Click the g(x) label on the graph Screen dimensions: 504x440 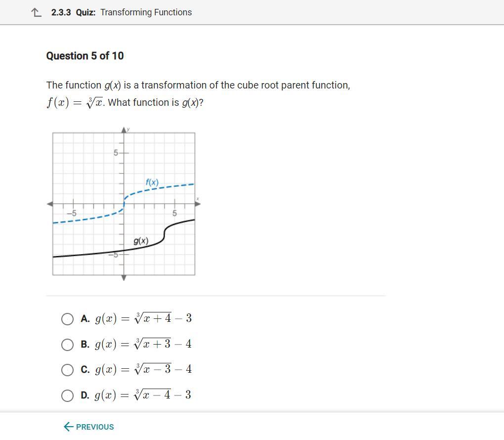click(x=141, y=241)
